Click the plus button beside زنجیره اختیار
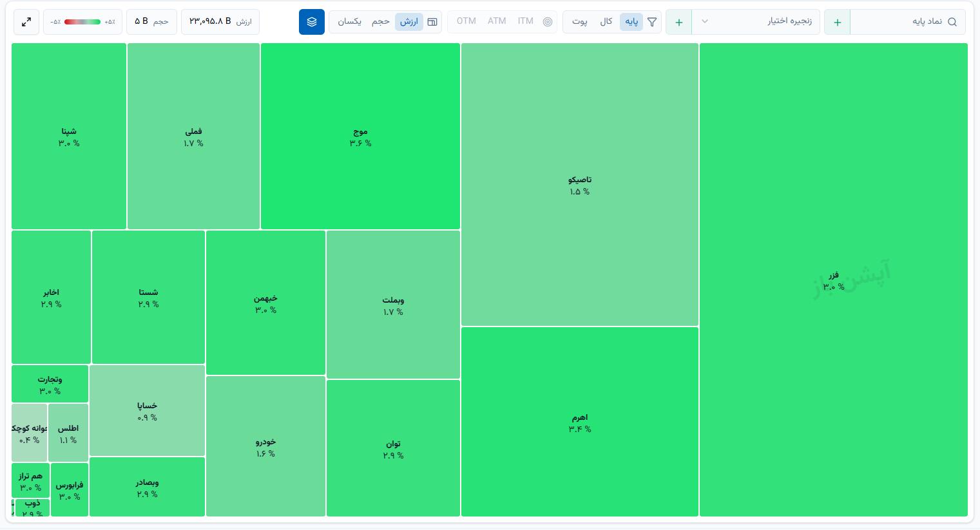This screenshot has height=530, width=980. pos(678,22)
